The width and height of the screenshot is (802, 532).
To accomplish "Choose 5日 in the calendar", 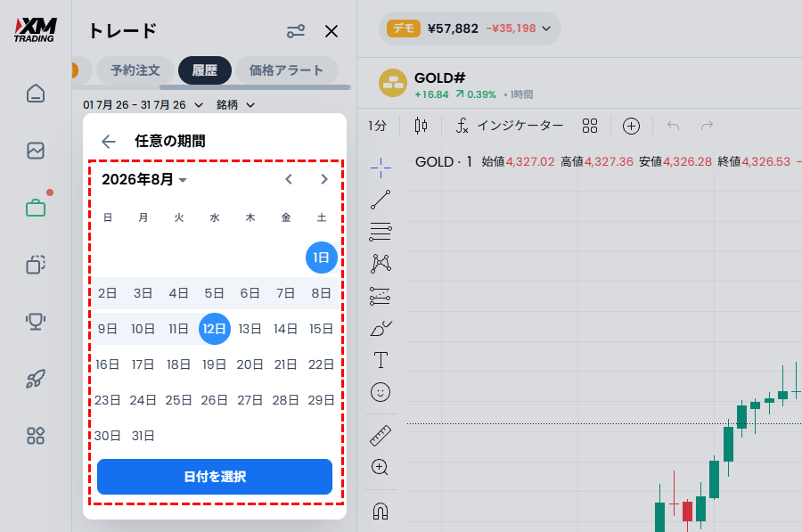I will 214,293.
